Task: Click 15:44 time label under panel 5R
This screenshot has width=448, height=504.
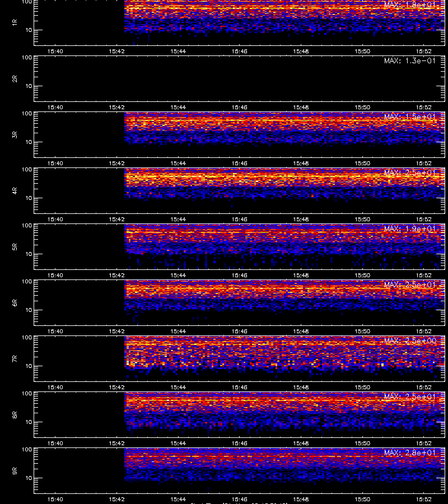Action: (178, 275)
